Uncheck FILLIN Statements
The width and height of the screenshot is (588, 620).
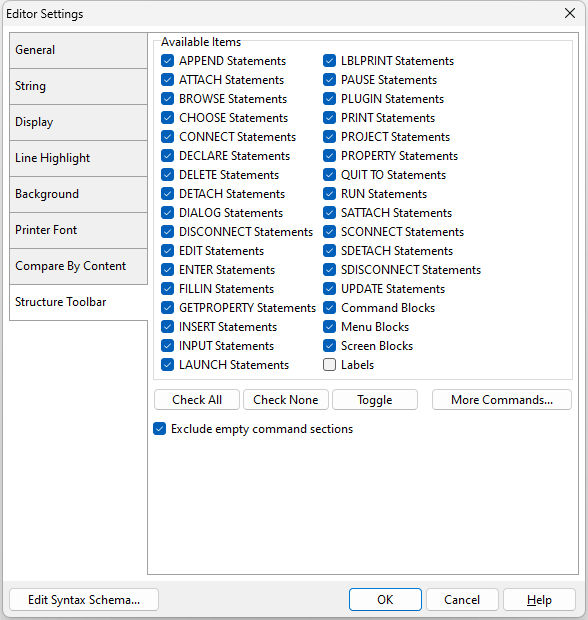[167, 289]
